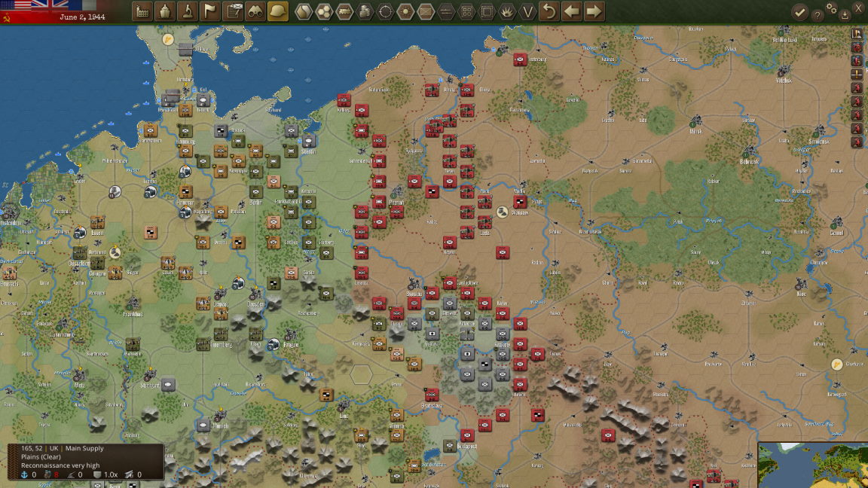The height and width of the screenshot is (488, 868).
Task: Open the research microscope panel
Action: click(187, 11)
